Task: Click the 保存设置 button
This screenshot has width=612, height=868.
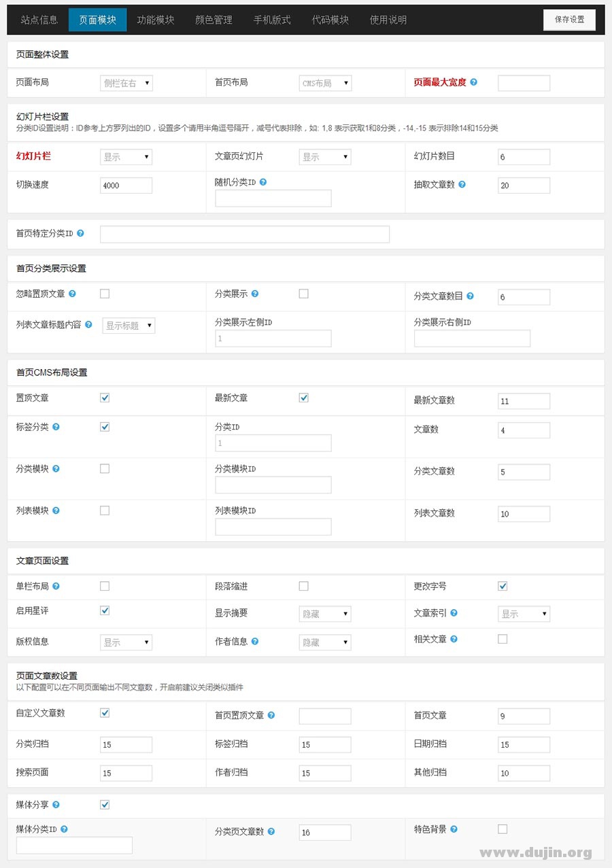Action: [x=570, y=20]
